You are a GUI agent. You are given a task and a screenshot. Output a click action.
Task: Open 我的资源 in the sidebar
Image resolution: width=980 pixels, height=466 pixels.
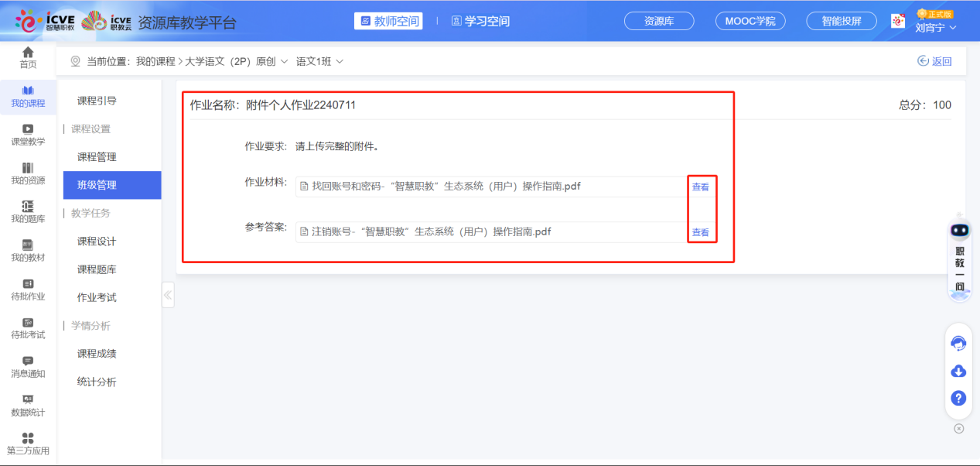click(27, 172)
